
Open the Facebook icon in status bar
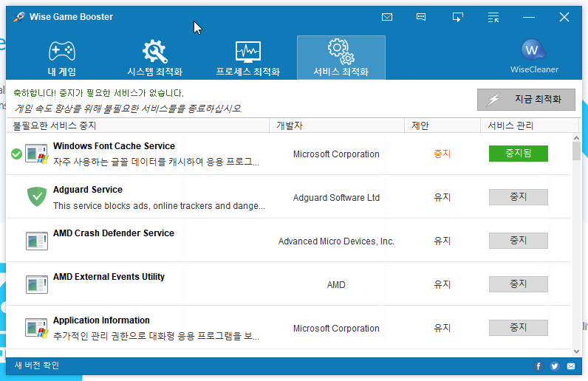pyautogui.click(x=538, y=366)
